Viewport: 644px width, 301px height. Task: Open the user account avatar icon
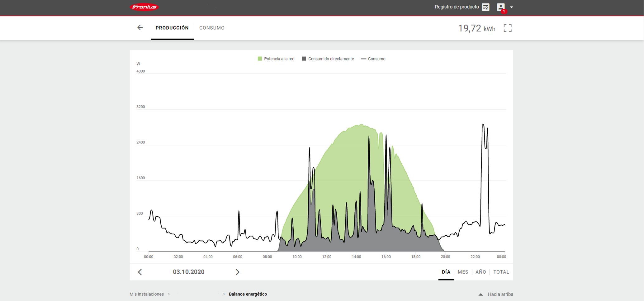501,7
